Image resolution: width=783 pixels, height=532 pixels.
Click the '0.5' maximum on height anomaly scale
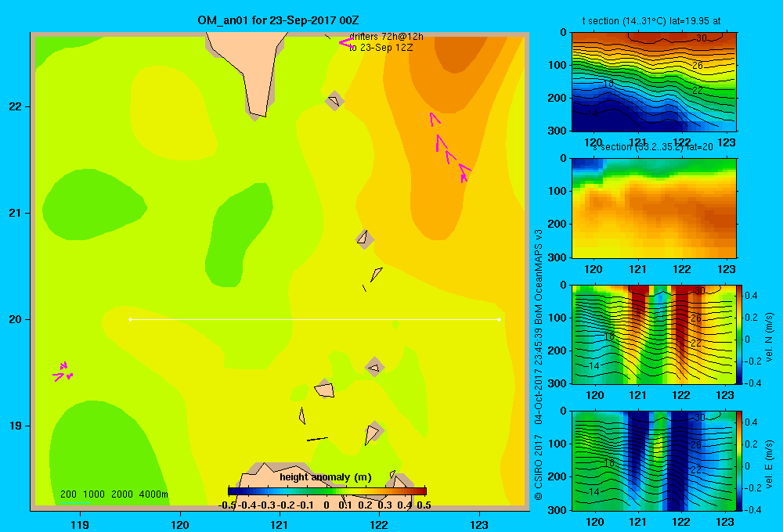(x=424, y=505)
